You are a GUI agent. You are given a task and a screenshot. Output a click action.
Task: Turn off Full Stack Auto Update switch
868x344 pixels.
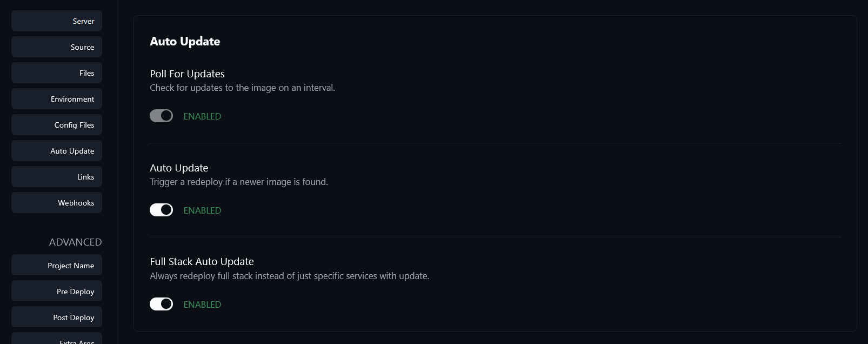click(x=161, y=304)
